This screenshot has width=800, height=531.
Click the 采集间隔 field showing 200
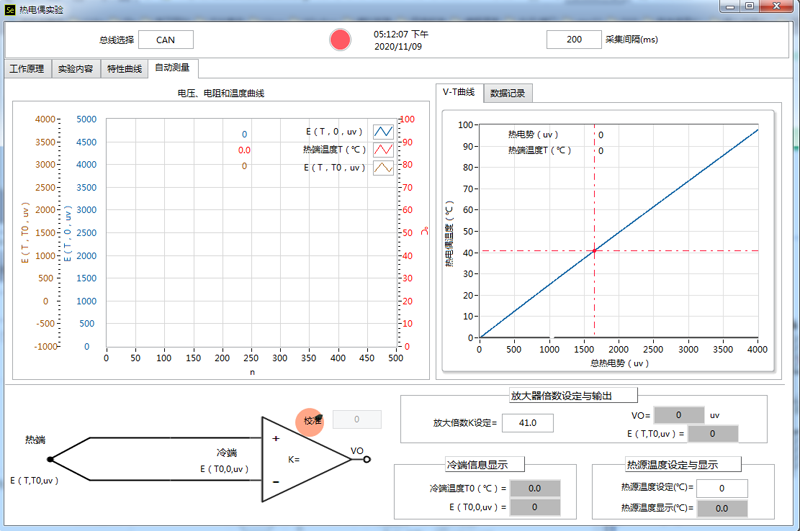tap(574, 40)
